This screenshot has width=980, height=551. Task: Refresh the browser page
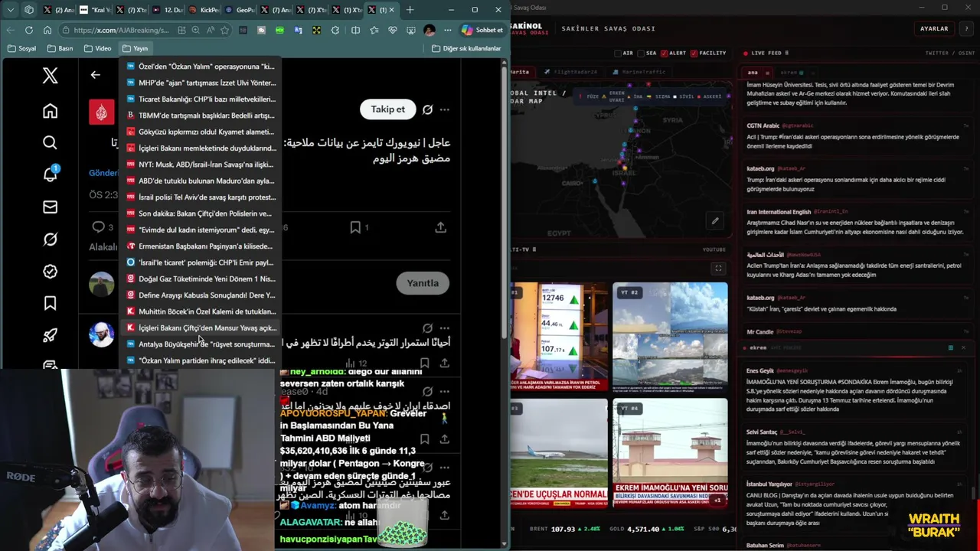28,30
